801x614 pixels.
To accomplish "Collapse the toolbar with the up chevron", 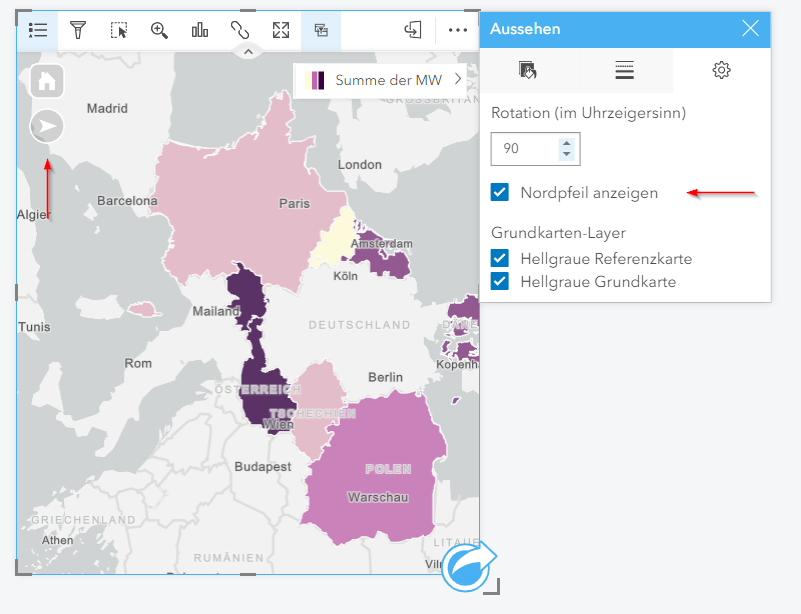I will pyautogui.click(x=248, y=52).
